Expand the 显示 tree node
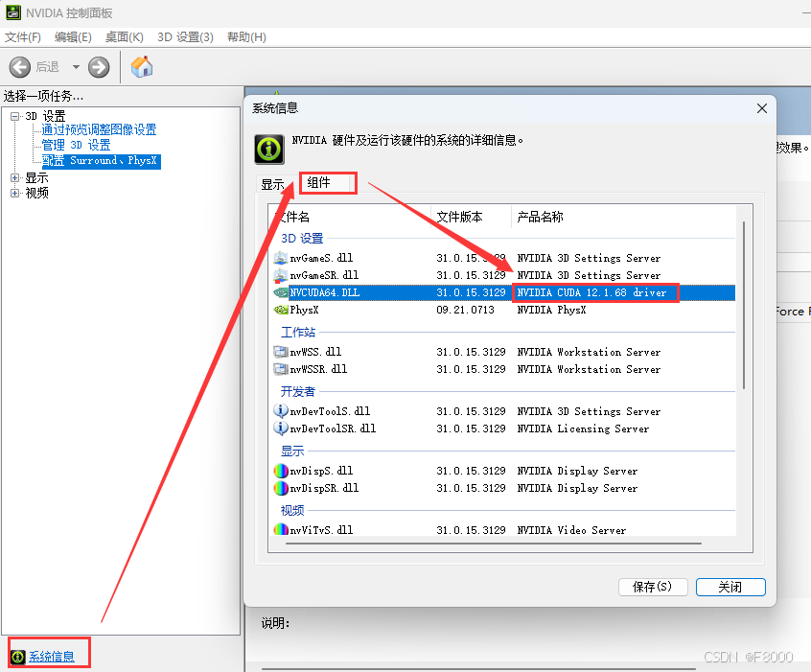The image size is (811, 672). click(x=15, y=177)
